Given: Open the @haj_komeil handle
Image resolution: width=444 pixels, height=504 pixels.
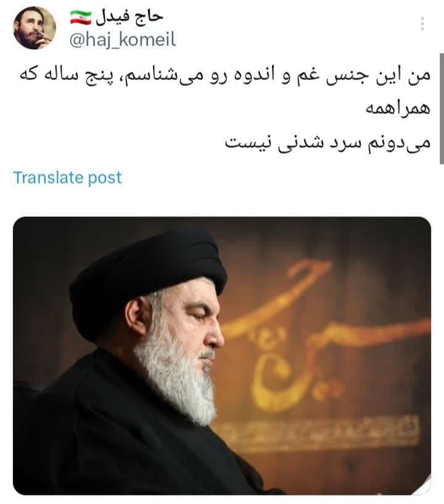Looking at the screenshot, I should [x=123, y=40].
